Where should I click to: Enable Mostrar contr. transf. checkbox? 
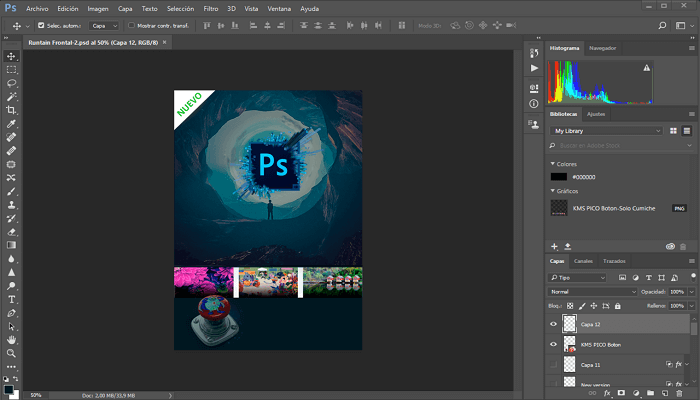(x=131, y=25)
